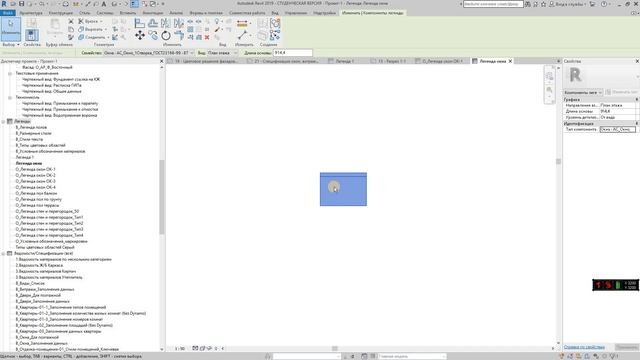Screen dimensions: 640x360
Task: Close the Легенда окна view tab
Action: 510,61
